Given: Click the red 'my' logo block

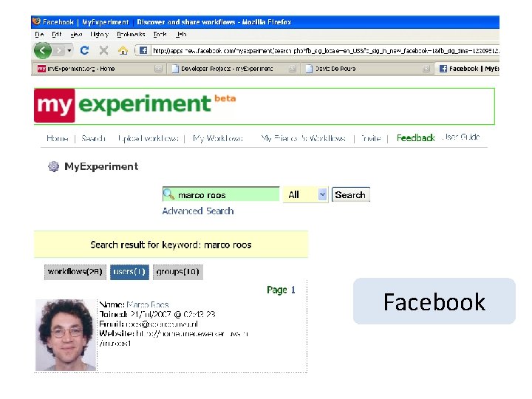Looking at the screenshot, I should click(54, 105).
